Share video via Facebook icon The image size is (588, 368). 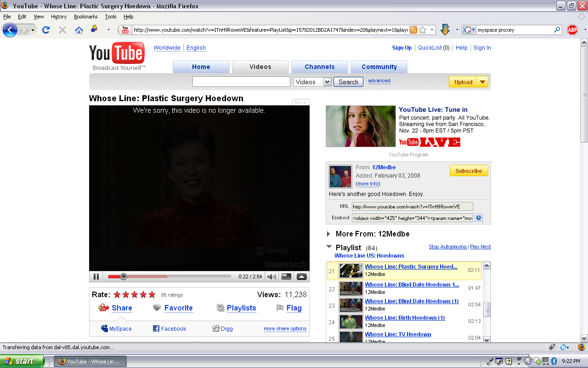click(x=156, y=329)
